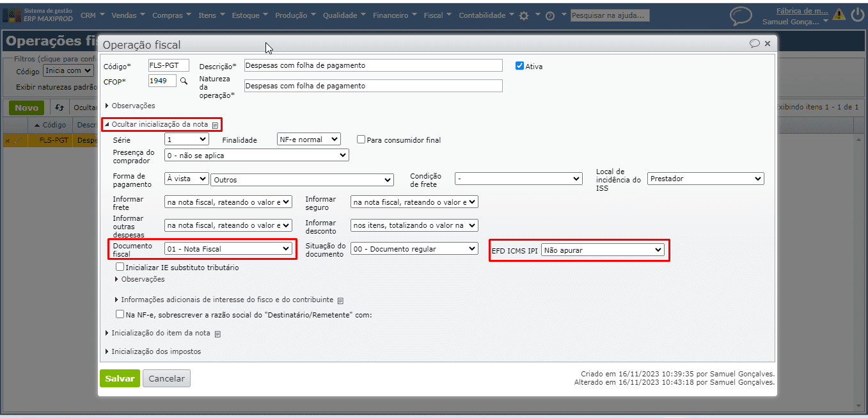Viewport: 868px width, 418px height.
Task: Expand Inicialização dos impostos section
Action: pos(156,351)
